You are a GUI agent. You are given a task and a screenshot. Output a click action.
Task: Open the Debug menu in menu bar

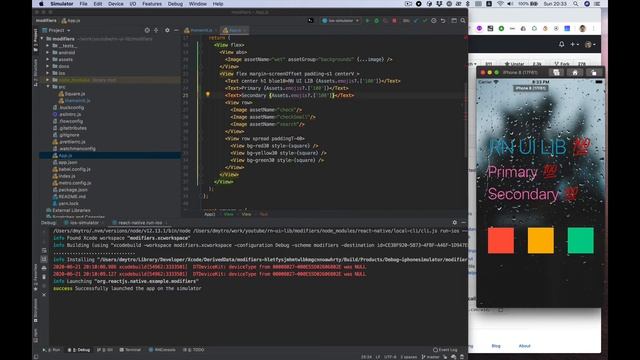[175, 4]
